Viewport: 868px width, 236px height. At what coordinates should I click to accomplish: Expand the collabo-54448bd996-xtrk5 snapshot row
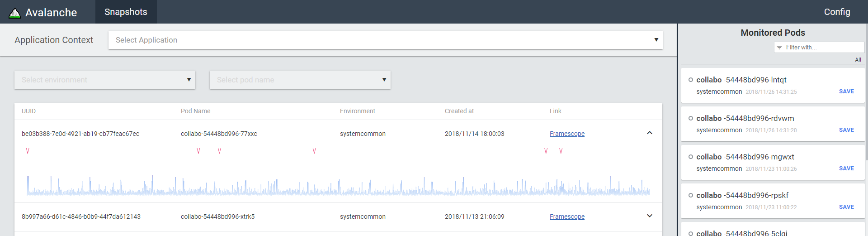click(650, 216)
